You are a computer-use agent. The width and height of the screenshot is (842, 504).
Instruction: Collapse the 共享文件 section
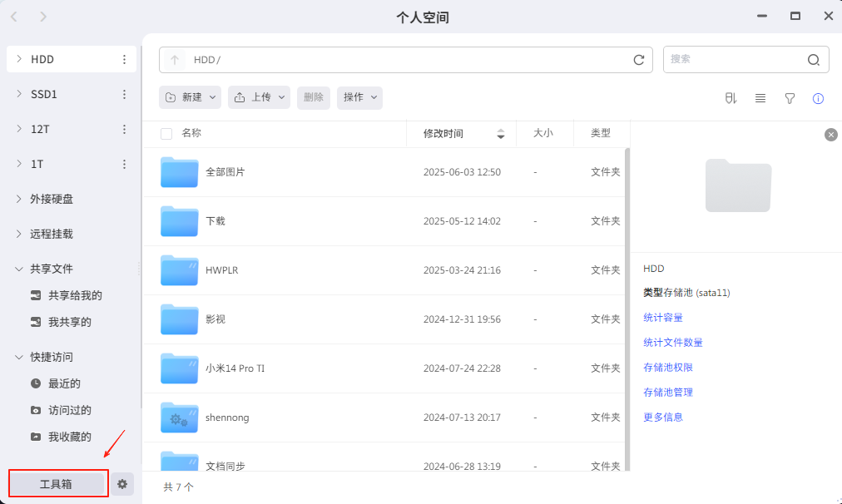point(19,269)
